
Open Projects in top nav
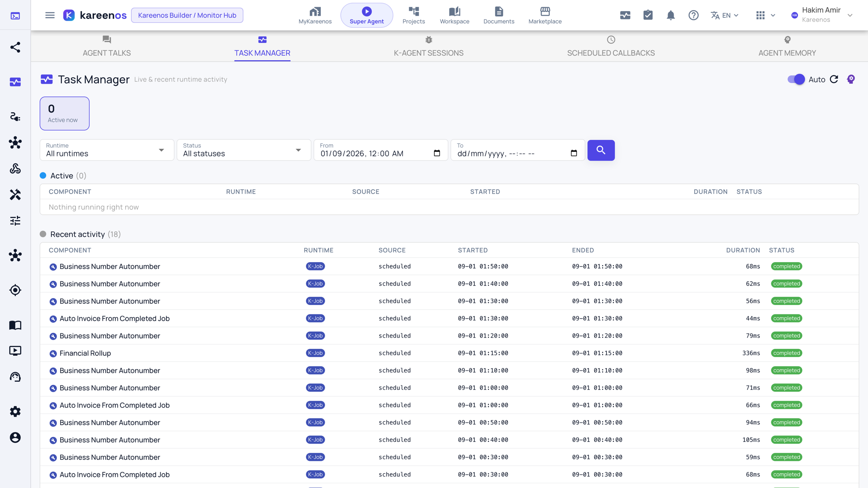point(414,15)
